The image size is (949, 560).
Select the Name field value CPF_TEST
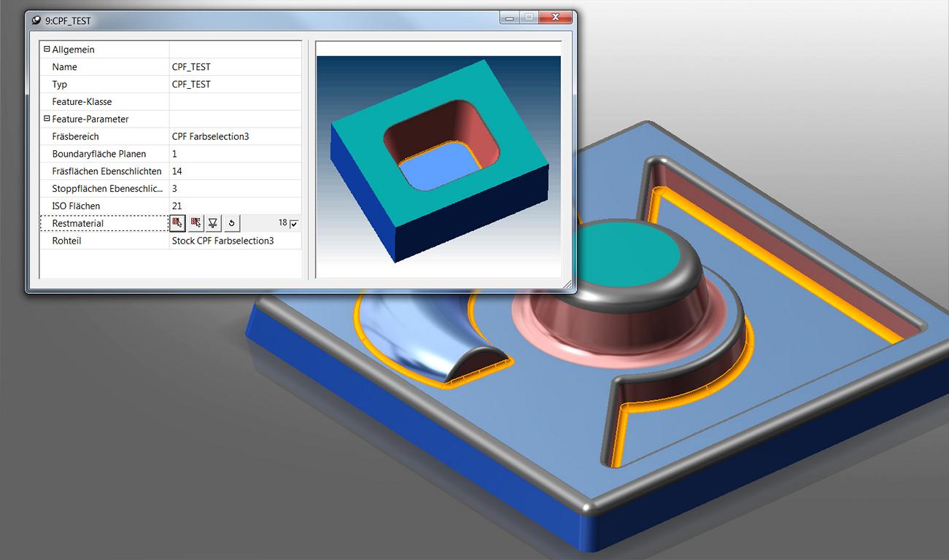pos(191,67)
